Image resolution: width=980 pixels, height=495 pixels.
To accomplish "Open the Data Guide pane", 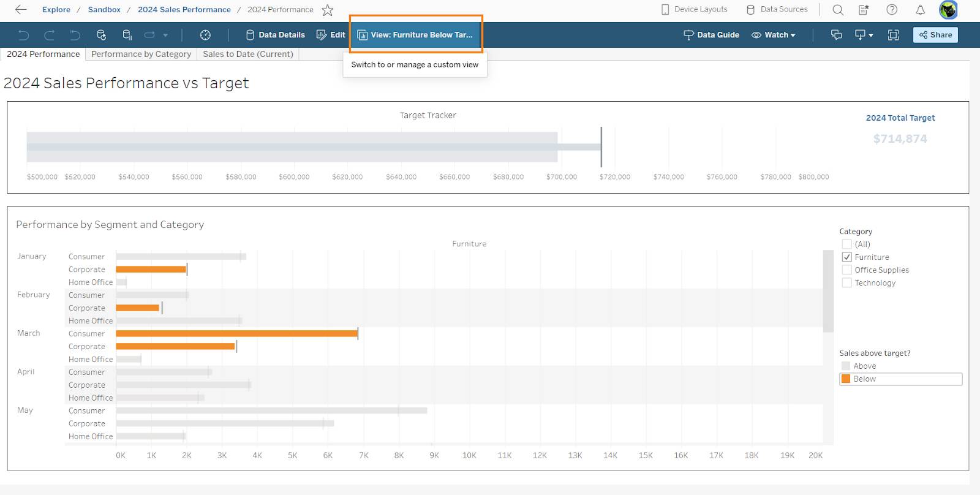I will tap(711, 35).
